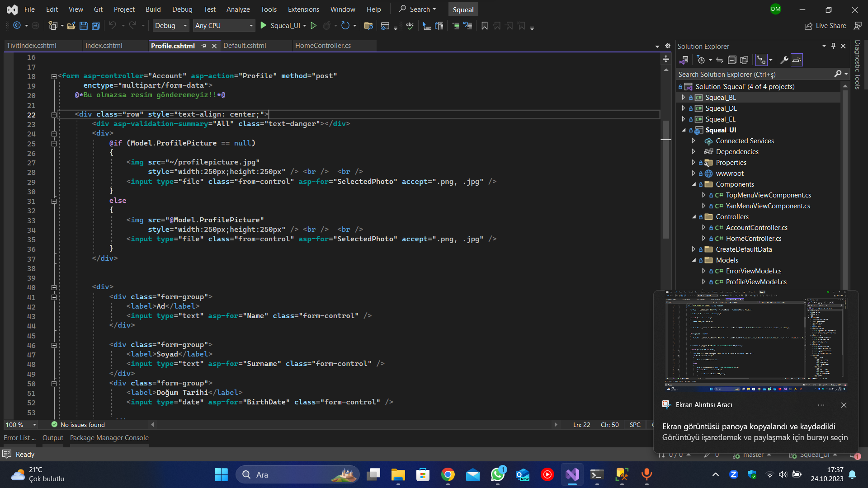Click the Restart application icon

[345, 26]
